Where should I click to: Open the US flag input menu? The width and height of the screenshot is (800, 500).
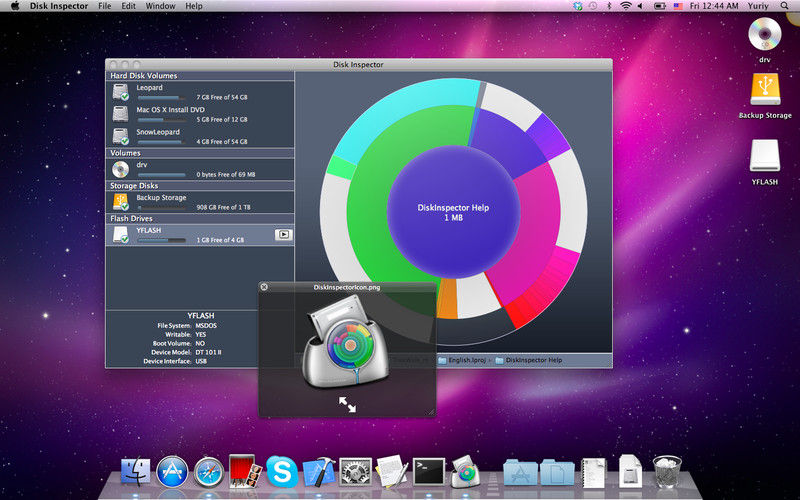[x=678, y=6]
